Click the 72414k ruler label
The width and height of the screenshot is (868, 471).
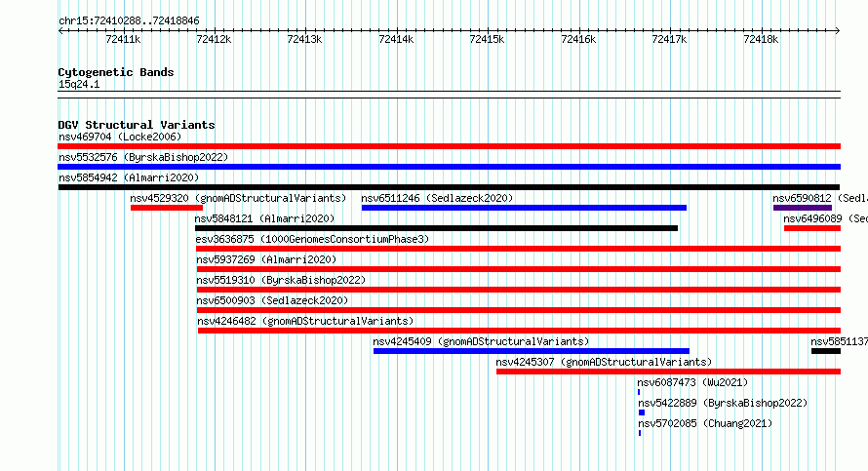pos(396,39)
